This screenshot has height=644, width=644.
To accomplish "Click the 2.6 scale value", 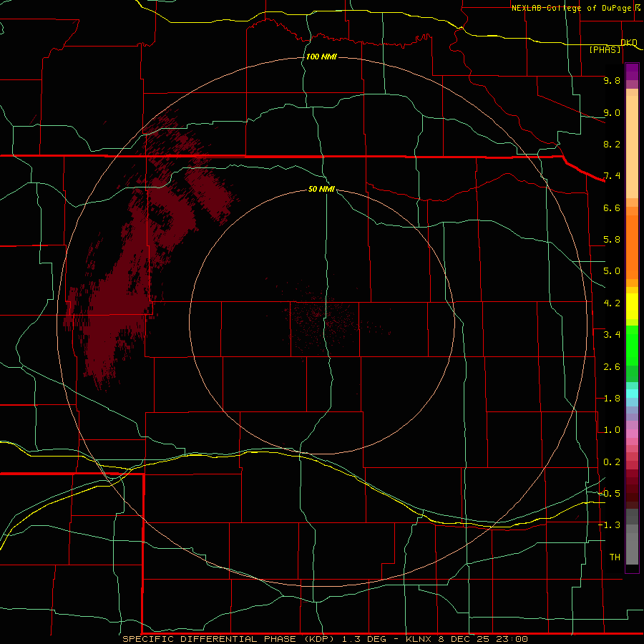I will pyautogui.click(x=612, y=367).
